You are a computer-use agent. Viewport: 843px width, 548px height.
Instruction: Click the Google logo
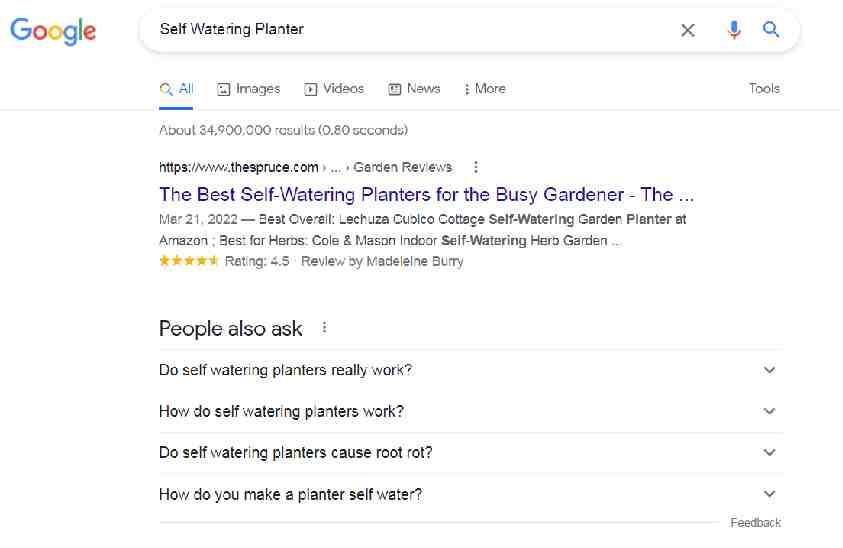(53, 30)
